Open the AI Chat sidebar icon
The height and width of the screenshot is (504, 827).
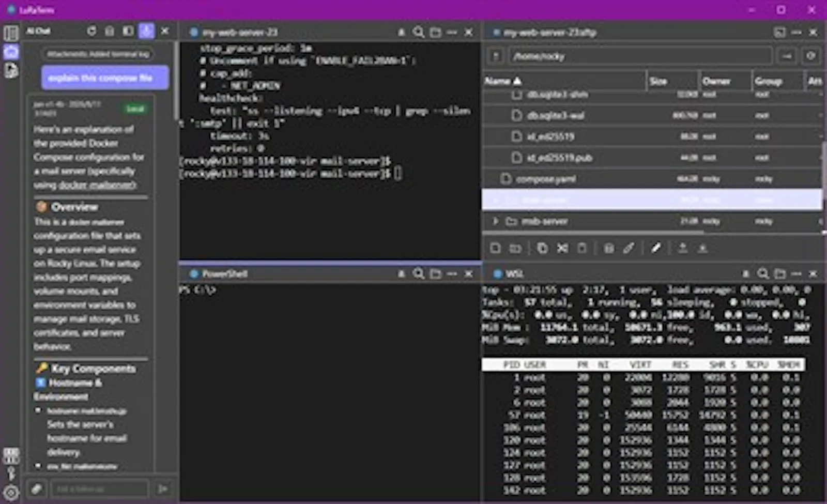(11, 52)
